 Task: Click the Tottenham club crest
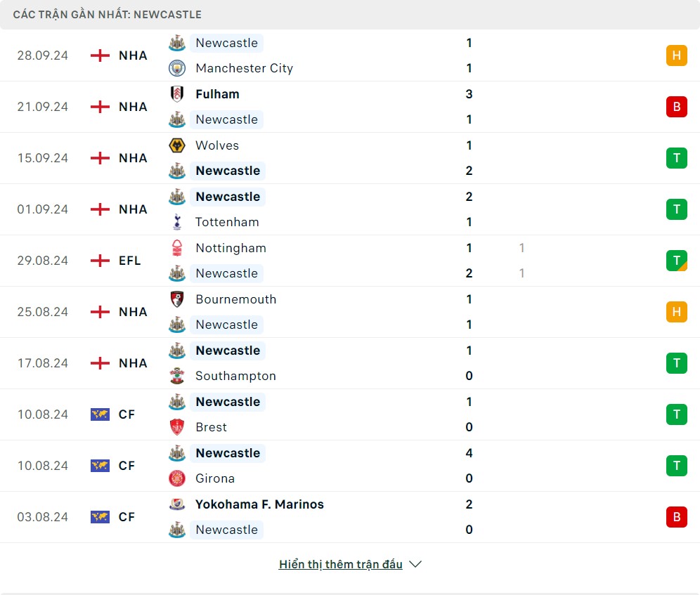(176, 222)
